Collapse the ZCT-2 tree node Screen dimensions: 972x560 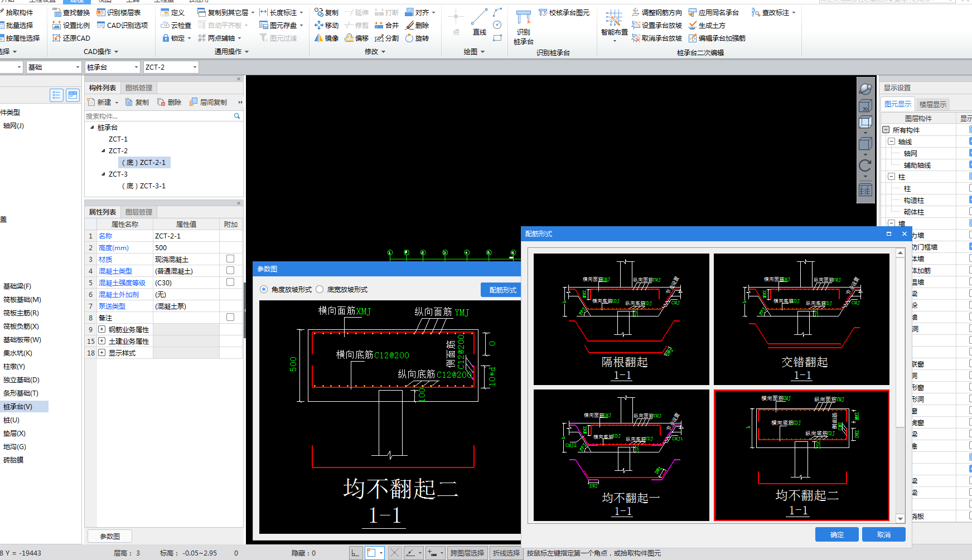pyautogui.click(x=103, y=150)
